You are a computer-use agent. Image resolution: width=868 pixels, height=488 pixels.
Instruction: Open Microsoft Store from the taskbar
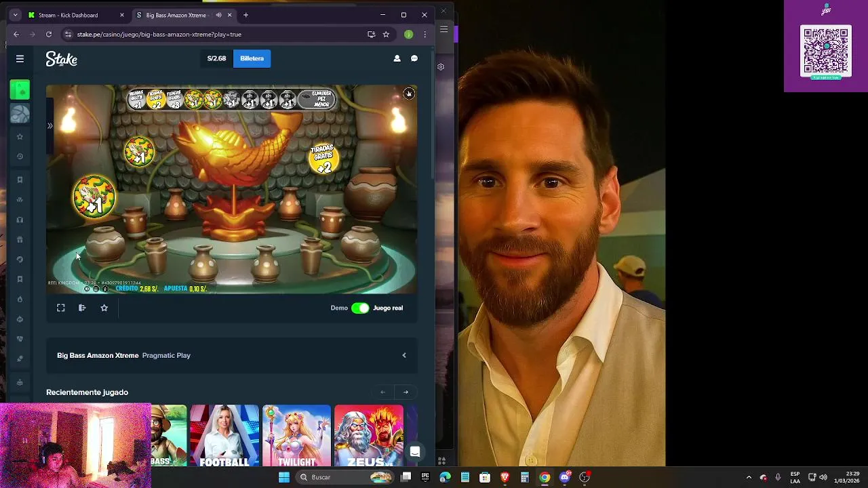485,477
